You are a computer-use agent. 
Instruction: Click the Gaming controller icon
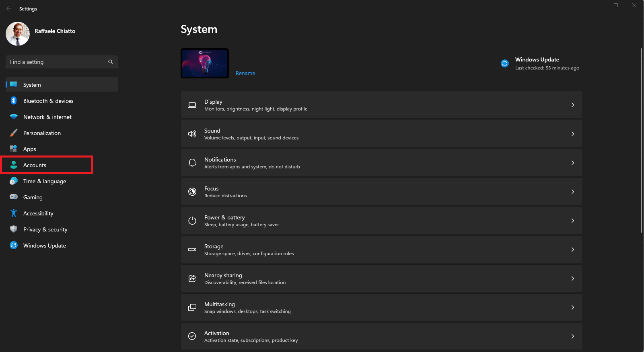click(14, 197)
